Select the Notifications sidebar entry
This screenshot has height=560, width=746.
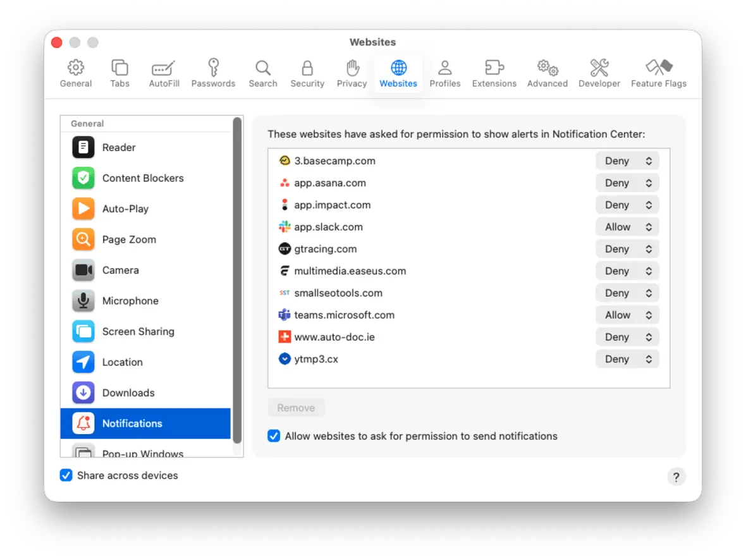click(132, 423)
